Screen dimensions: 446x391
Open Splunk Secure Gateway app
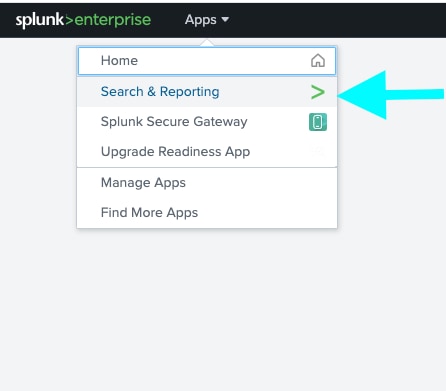point(207,122)
